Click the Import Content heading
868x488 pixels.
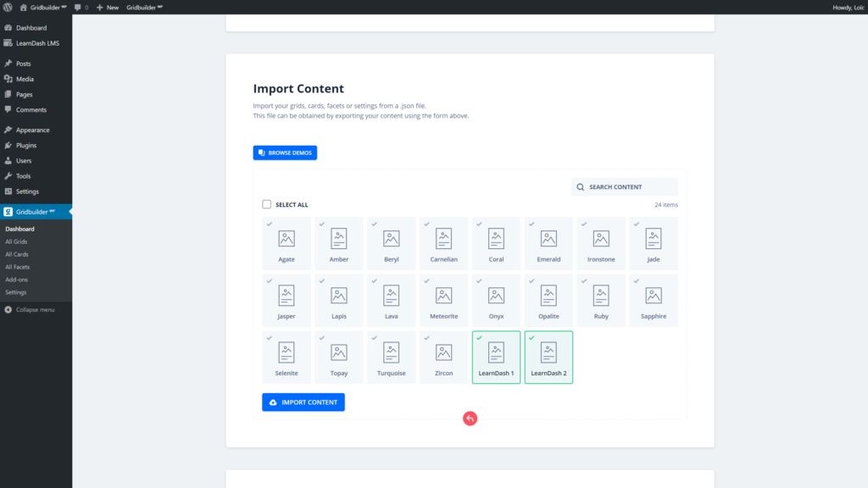(x=298, y=88)
